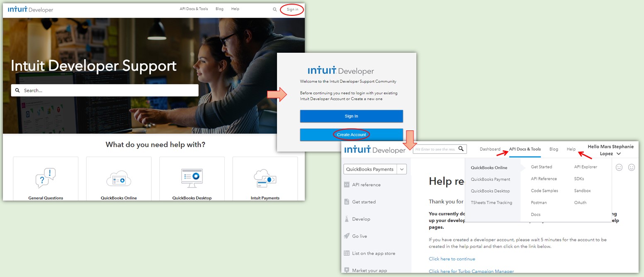Open API Explorer from the menu
This screenshot has height=277, width=644.
tap(586, 167)
